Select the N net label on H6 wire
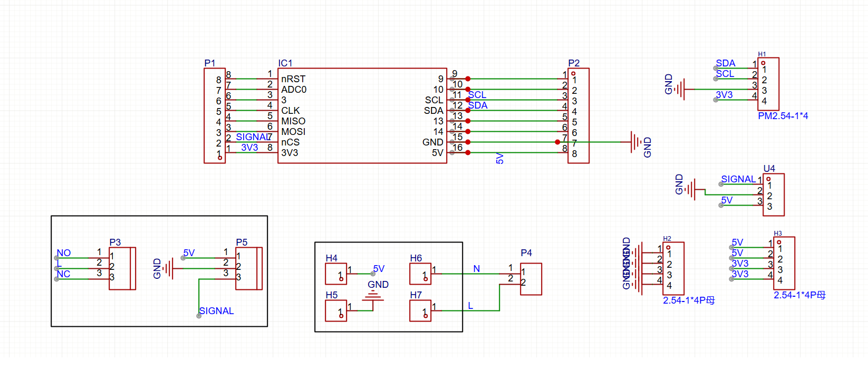 pos(477,269)
